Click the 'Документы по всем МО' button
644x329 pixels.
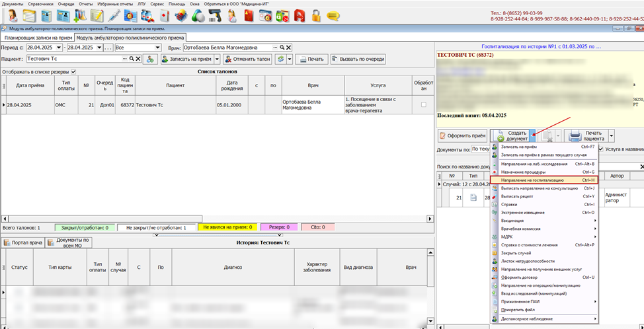[69, 242]
